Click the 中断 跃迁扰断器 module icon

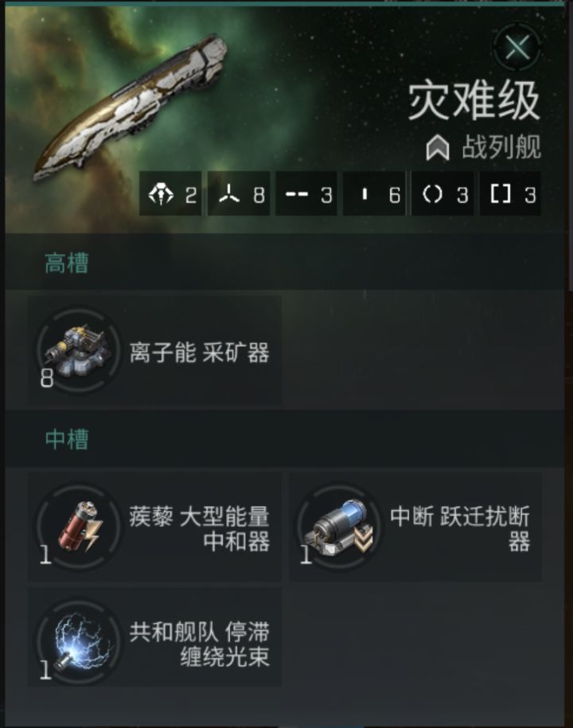pos(338,526)
